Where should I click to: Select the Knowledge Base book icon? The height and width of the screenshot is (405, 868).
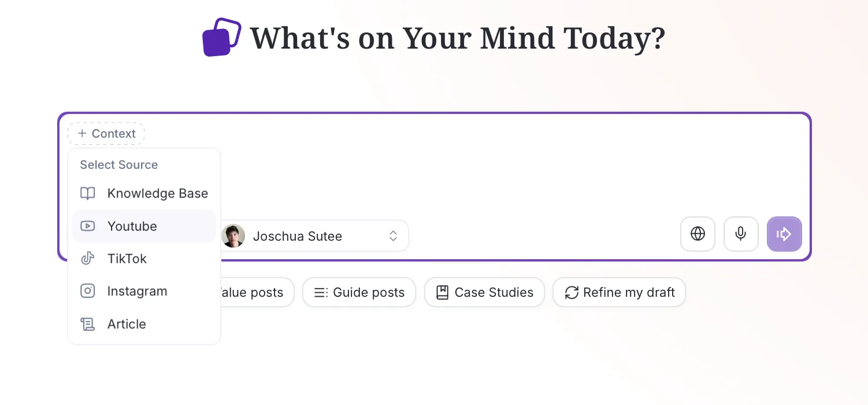click(87, 193)
